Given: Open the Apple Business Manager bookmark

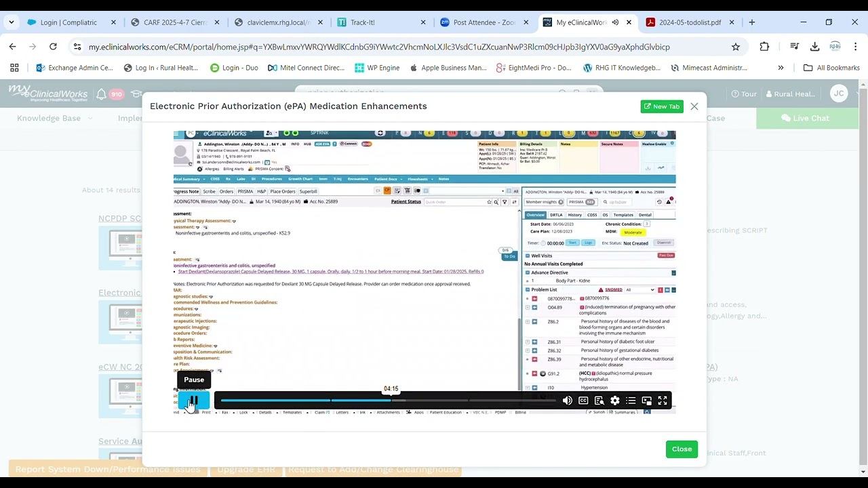Looking at the screenshot, I should (x=448, y=68).
